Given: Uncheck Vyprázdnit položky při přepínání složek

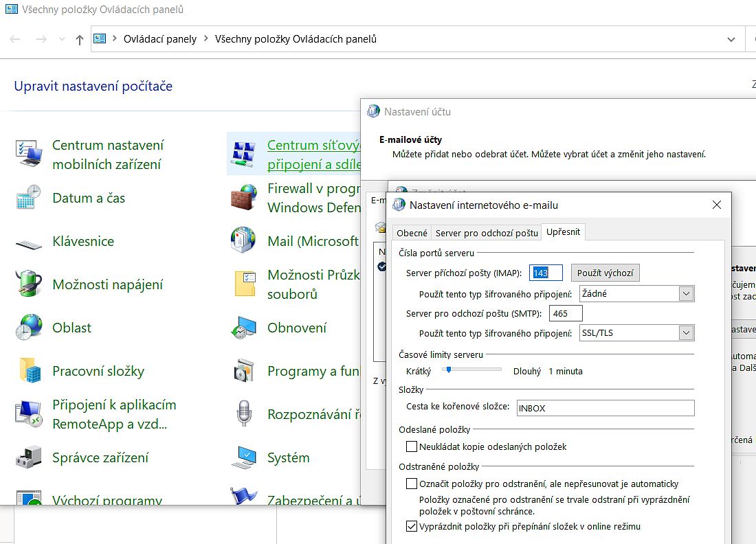Looking at the screenshot, I should (x=412, y=527).
